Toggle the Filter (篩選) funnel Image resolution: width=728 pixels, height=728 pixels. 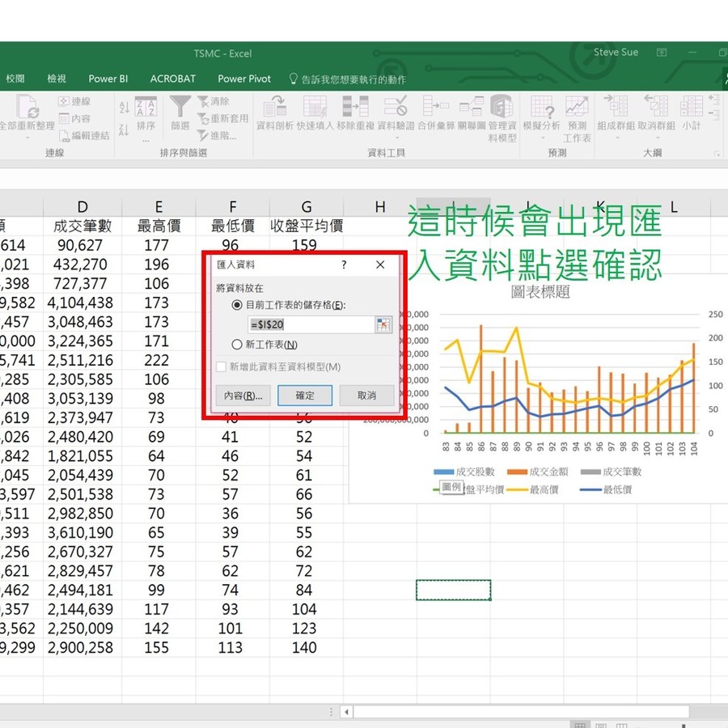(180, 112)
